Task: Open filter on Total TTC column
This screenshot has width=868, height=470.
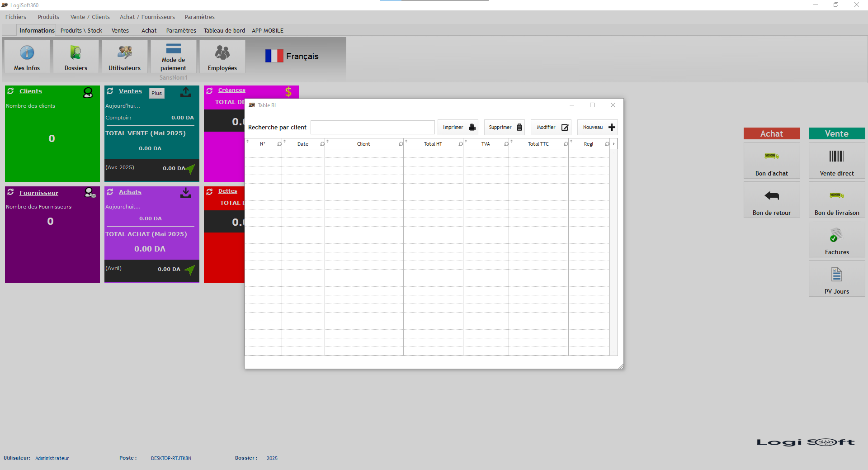Action: [x=566, y=144]
